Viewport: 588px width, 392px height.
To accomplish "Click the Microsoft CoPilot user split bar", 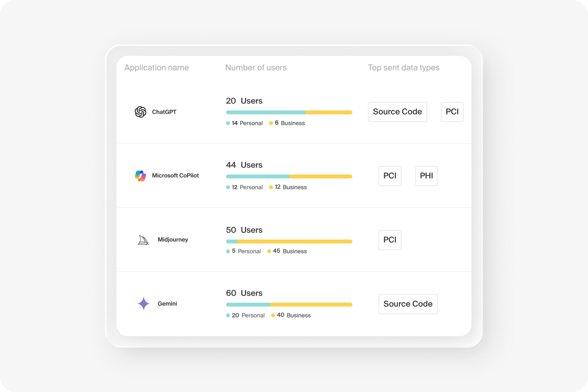I will pyautogui.click(x=289, y=176).
